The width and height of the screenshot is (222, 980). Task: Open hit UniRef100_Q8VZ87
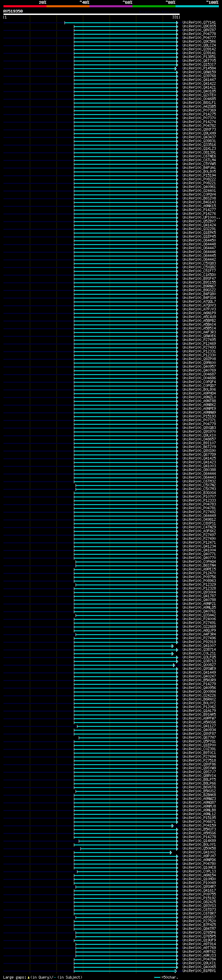click(199, 30)
